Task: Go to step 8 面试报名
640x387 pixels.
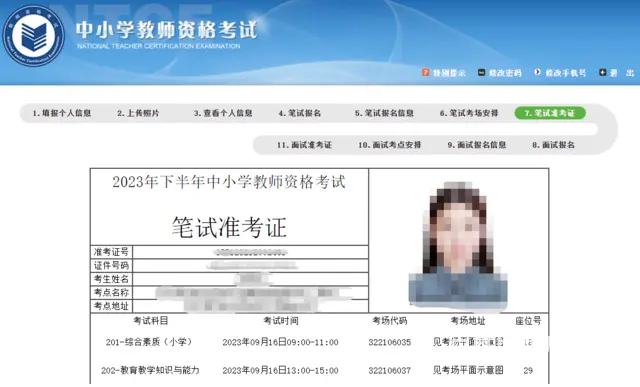Action: pos(553,145)
